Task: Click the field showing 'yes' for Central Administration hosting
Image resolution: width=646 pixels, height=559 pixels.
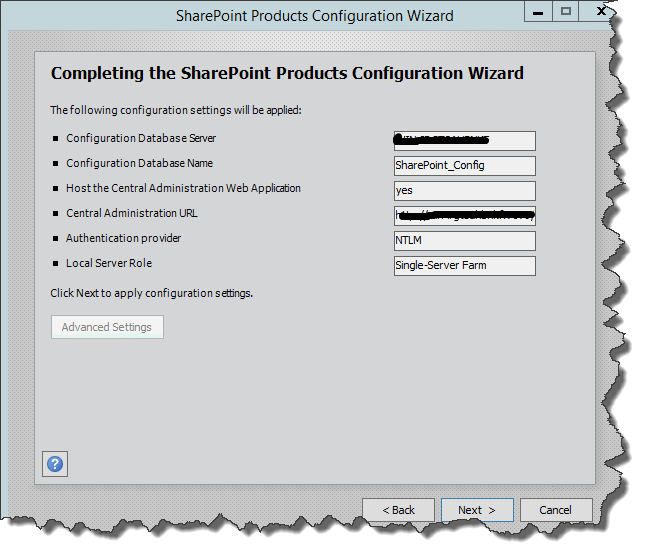Action: [465, 191]
